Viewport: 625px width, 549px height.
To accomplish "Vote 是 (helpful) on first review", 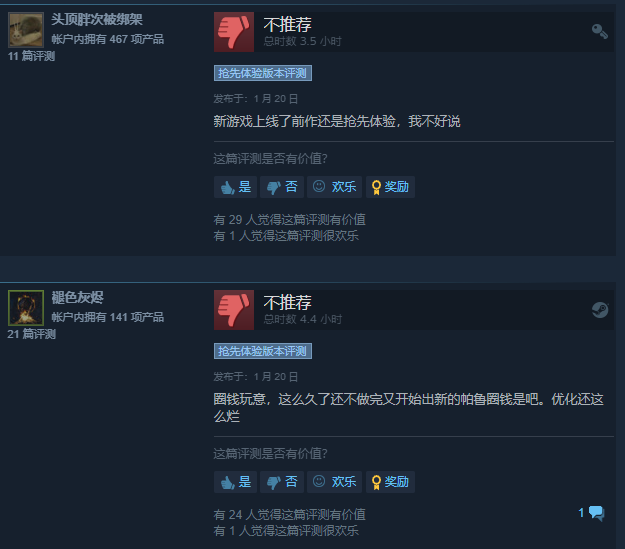I will click(x=236, y=187).
